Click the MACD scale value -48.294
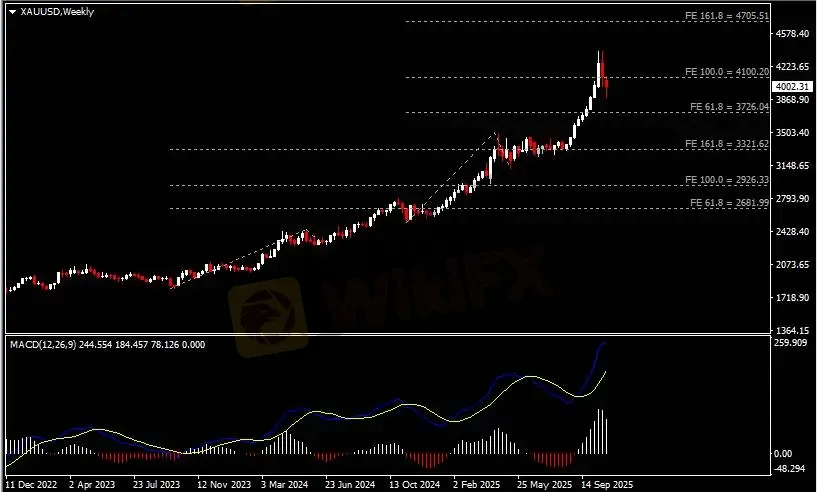817x492 pixels. pos(790,468)
